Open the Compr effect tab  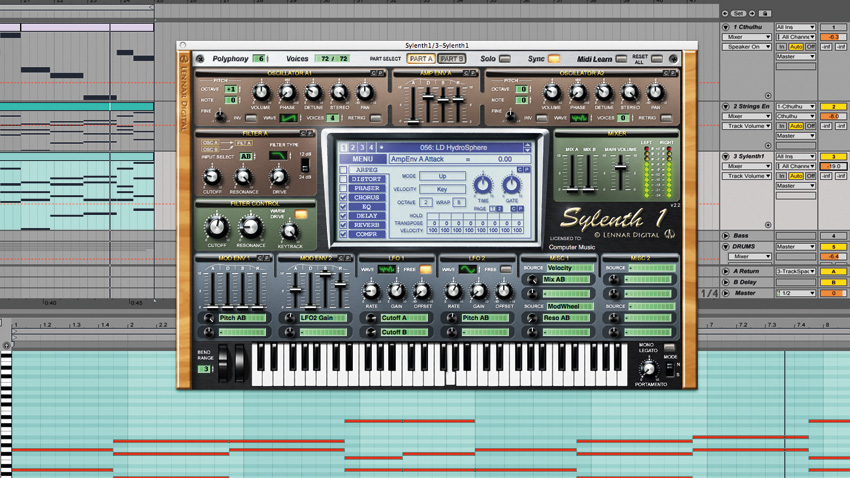[x=366, y=234]
